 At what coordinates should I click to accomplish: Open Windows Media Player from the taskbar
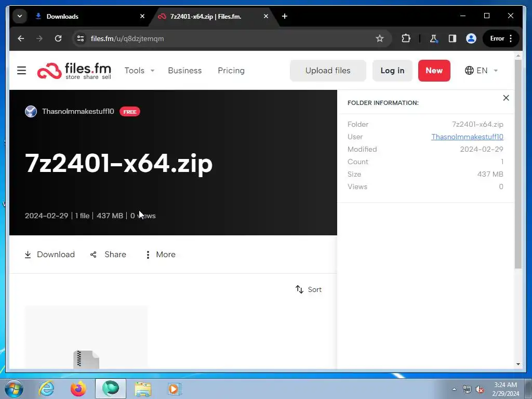pyautogui.click(x=175, y=389)
